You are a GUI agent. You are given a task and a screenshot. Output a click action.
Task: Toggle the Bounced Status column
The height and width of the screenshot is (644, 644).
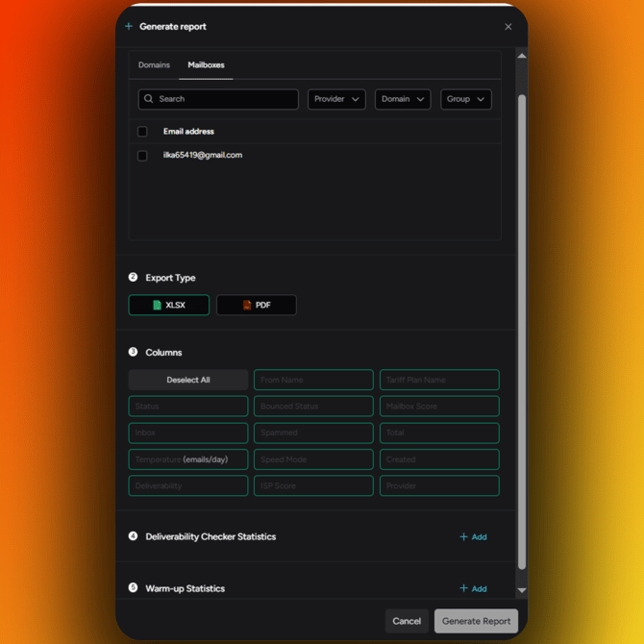pyautogui.click(x=313, y=407)
